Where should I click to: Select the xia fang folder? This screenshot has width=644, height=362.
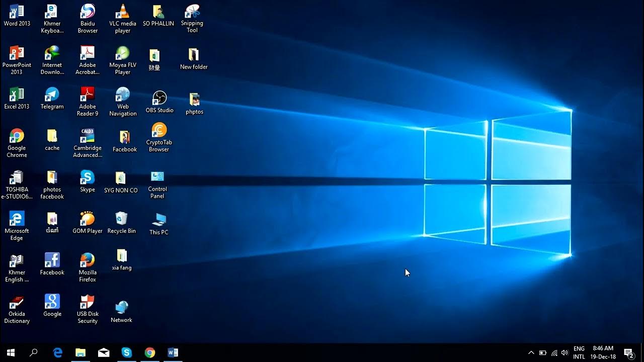[x=122, y=260]
